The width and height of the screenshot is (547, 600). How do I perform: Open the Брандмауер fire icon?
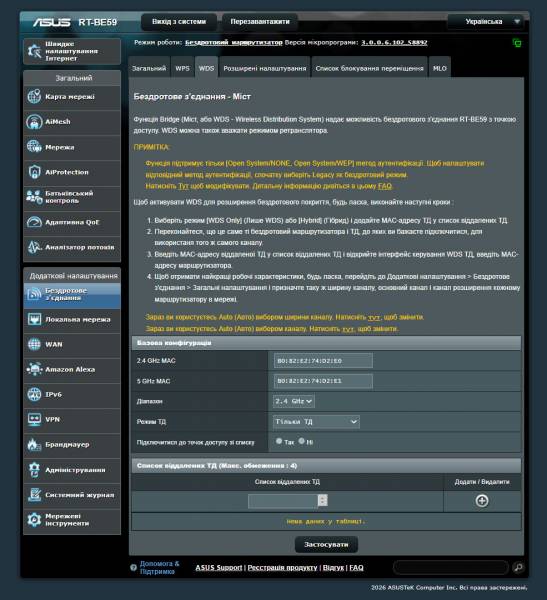pyautogui.click(x=34, y=444)
